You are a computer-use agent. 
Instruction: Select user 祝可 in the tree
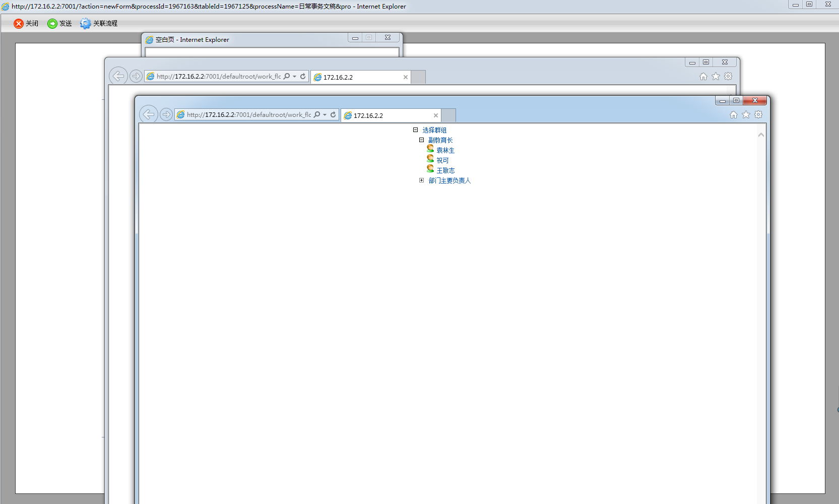tap(442, 160)
